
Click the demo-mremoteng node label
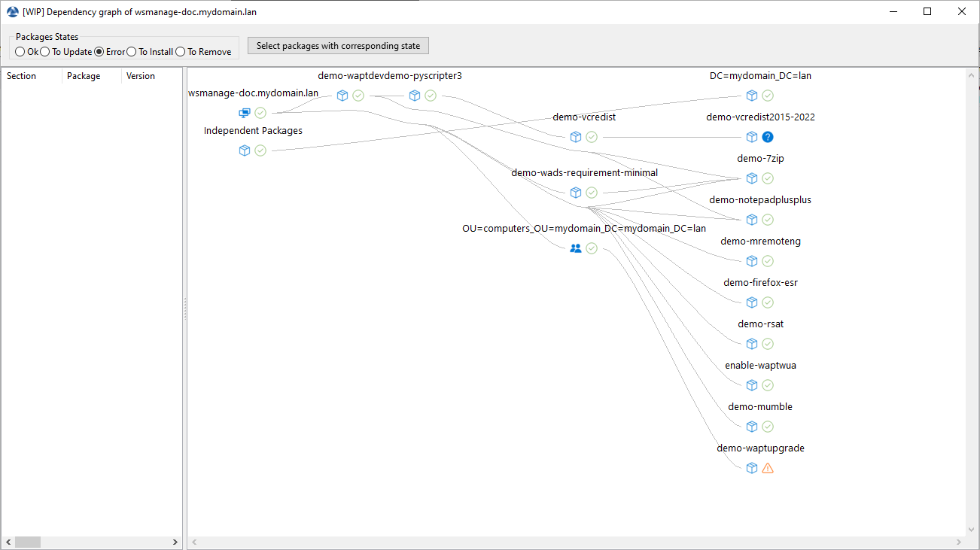pos(760,242)
